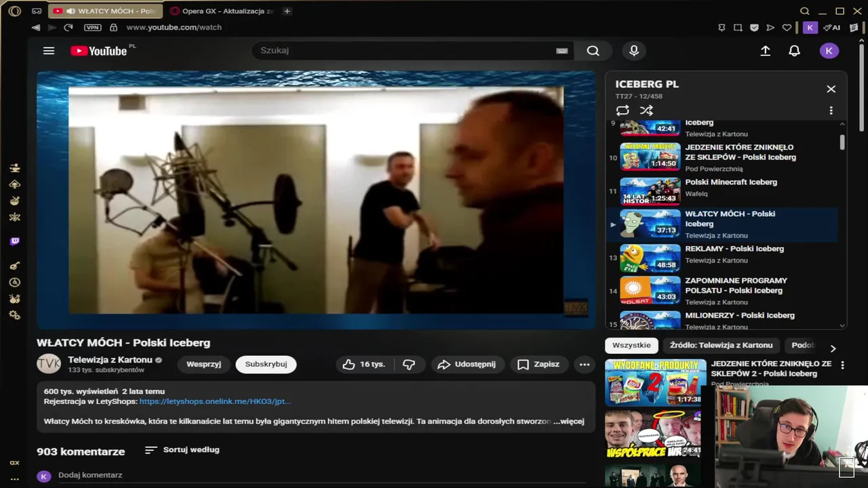Open the YouTube upload create button

point(766,51)
